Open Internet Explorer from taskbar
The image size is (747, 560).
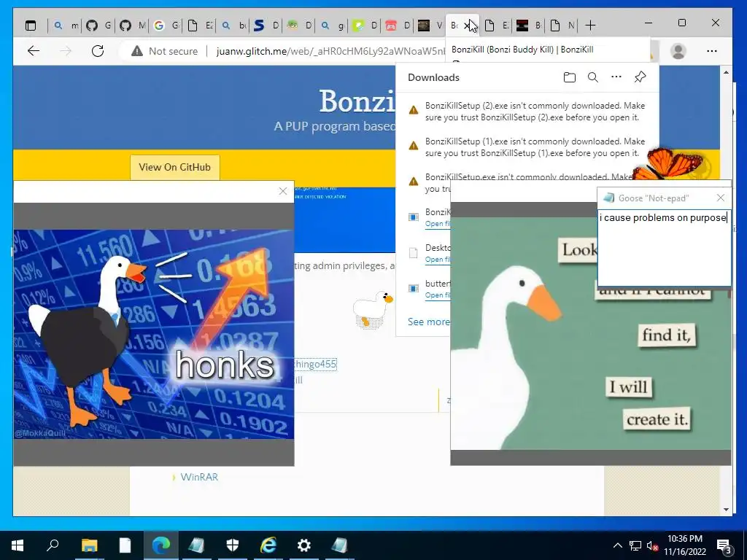(x=268, y=545)
